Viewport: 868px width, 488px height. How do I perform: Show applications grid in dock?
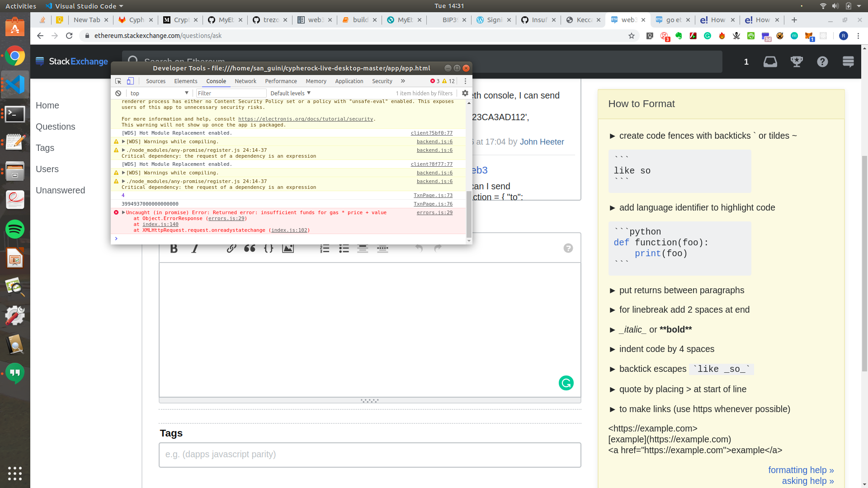[15, 473]
